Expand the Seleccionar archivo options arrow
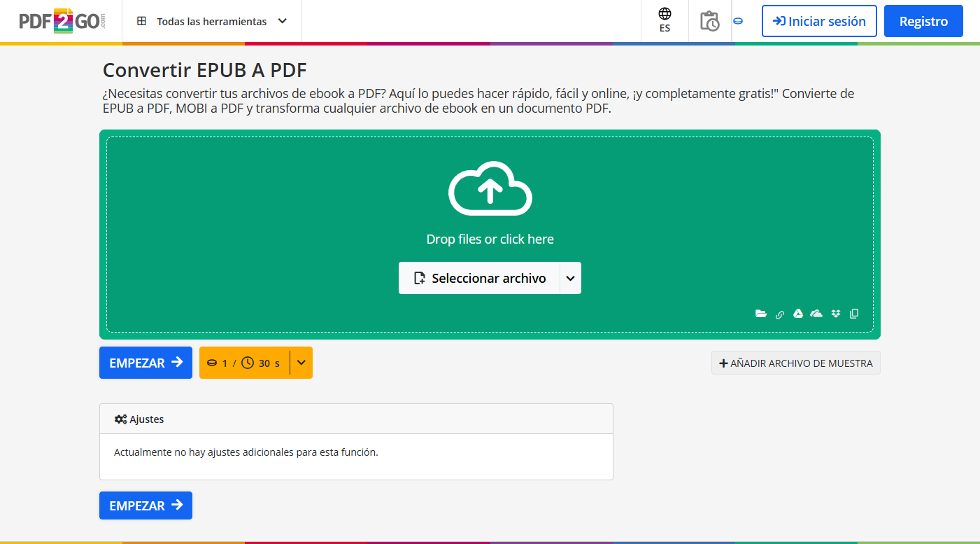The image size is (980, 544). (570, 278)
